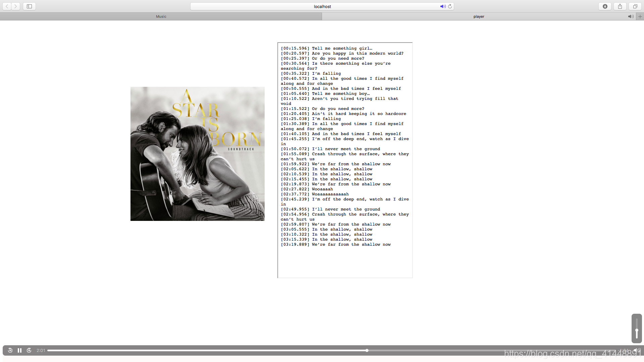Click the [03:05.555] "In the shallow, shallow" line

pyautogui.click(x=326, y=229)
